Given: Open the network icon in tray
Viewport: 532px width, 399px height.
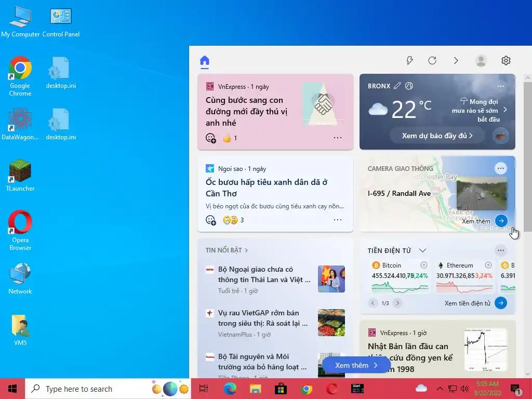Looking at the screenshot, I should [x=453, y=389].
